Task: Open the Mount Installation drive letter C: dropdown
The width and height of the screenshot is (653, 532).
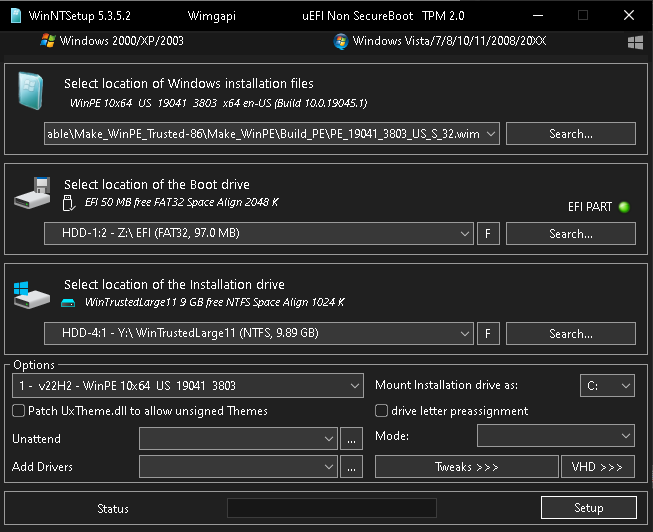Action: [x=607, y=385]
